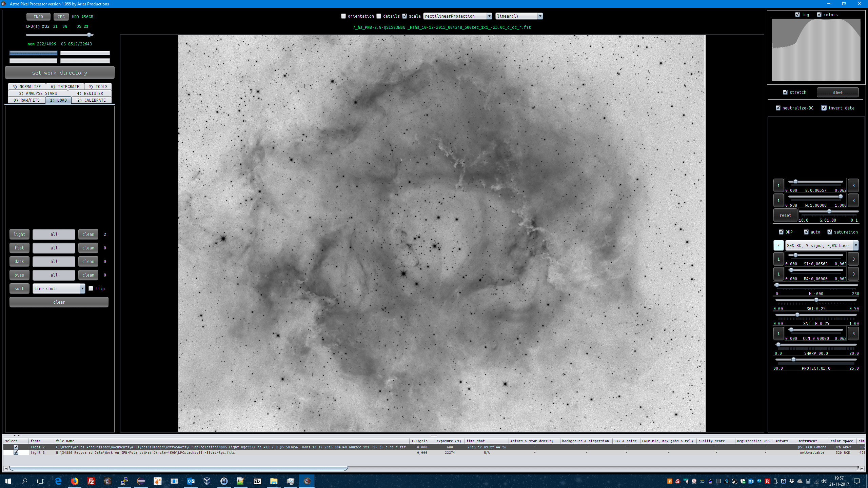Toggle the neutralize-BG checkbox
The image size is (868, 488).
778,108
